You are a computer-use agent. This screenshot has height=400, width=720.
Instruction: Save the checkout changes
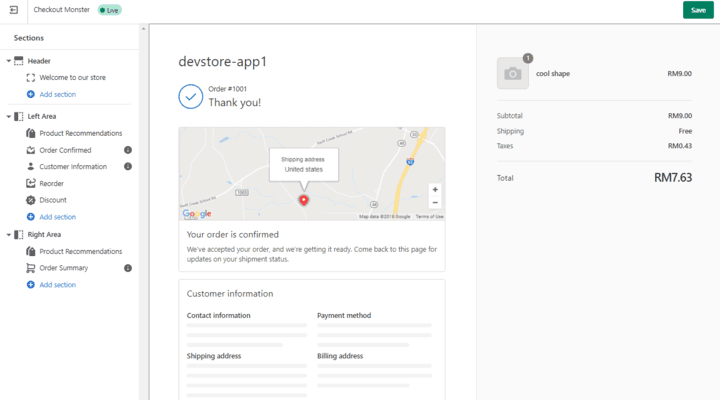point(698,10)
